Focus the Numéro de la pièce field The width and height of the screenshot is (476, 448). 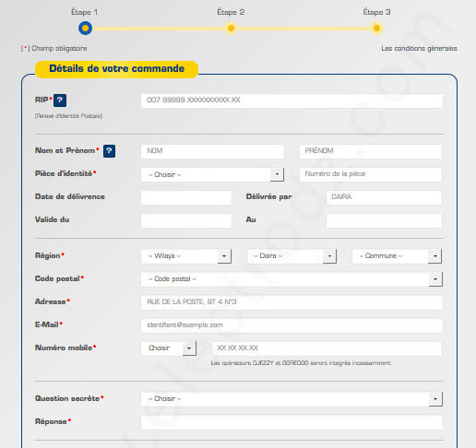pos(371,174)
